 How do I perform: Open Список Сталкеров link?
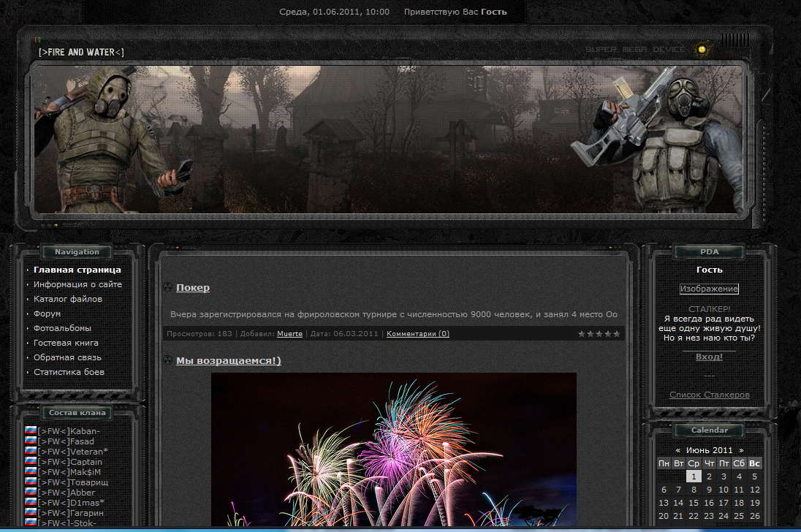point(710,395)
